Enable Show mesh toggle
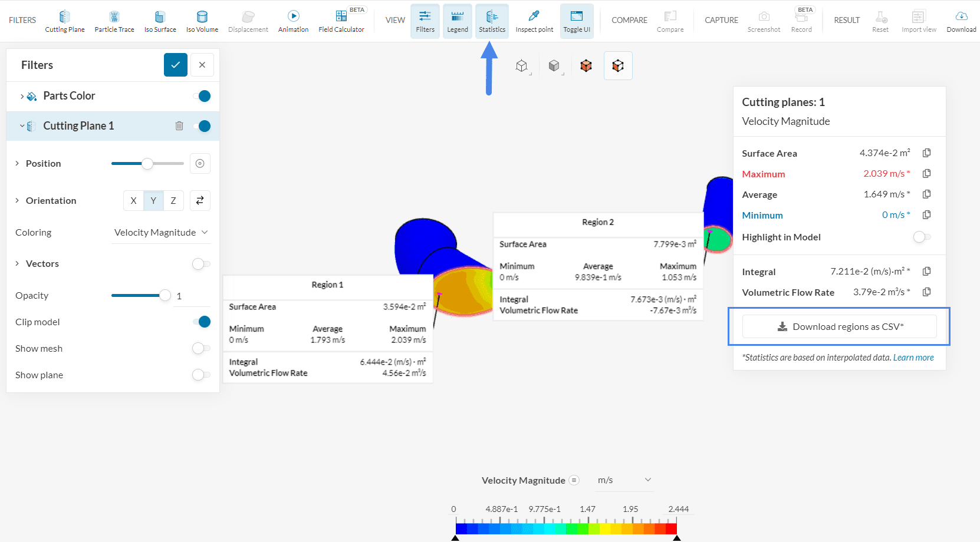The height and width of the screenshot is (542, 980). point(201,349)
